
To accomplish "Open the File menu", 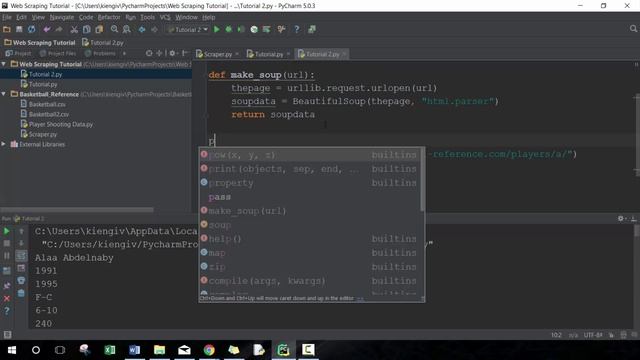I will click(x=7, y=17).
